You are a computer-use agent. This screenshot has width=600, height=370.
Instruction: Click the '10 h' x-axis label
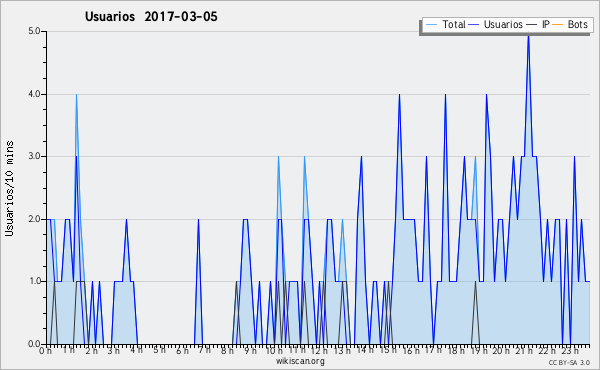(x=274, y=351)
